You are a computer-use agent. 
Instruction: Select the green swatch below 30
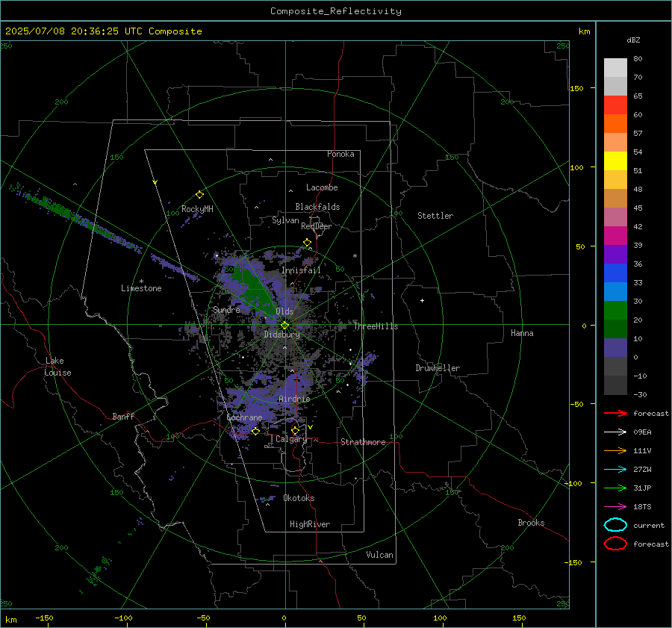(615, 310)
